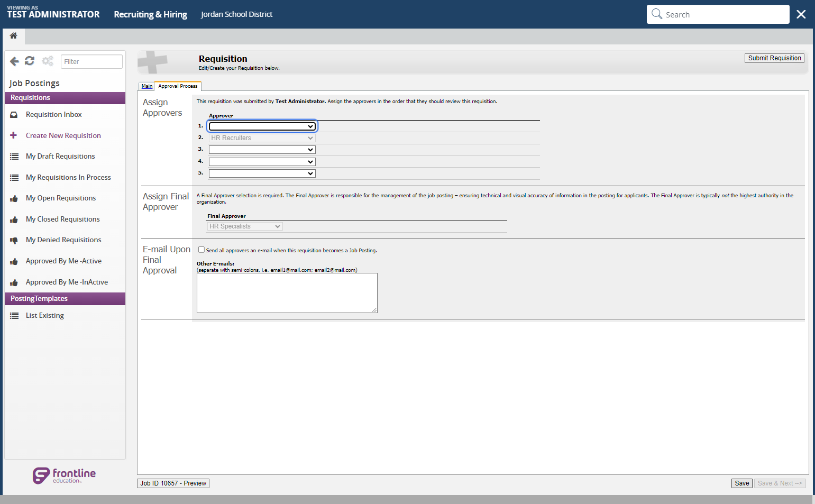Click Job ID 10657 - Preview button
Image resolution: width=815 pixels, height=504 pixels.
tap(173, 483)
